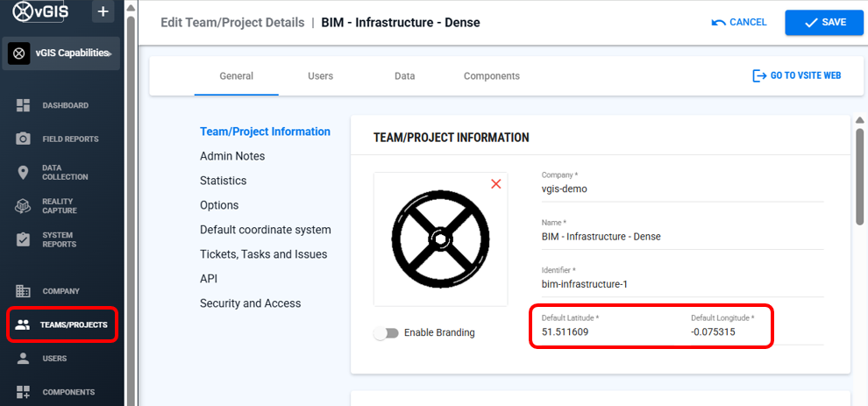Click the 'TEAM/PROJECT INFORMATION' card heading
The width and height of the screenshot is (868, 406).
point(452,138)
